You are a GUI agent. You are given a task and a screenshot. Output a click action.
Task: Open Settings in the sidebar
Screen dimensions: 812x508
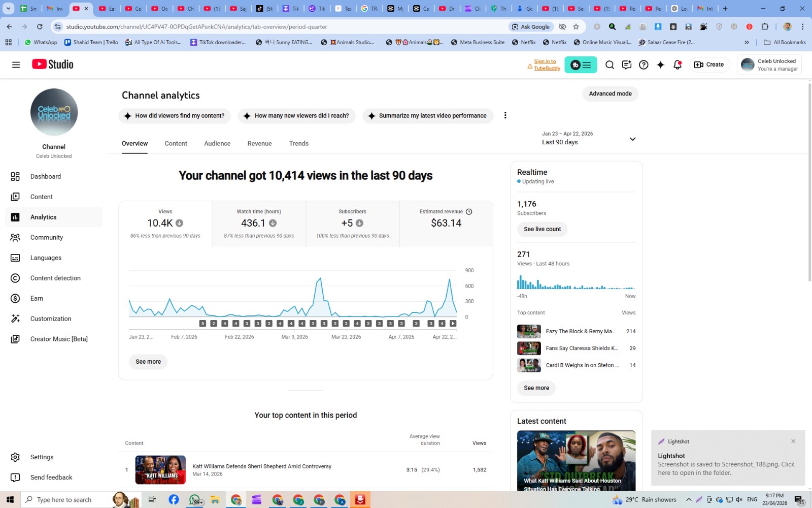54,457
